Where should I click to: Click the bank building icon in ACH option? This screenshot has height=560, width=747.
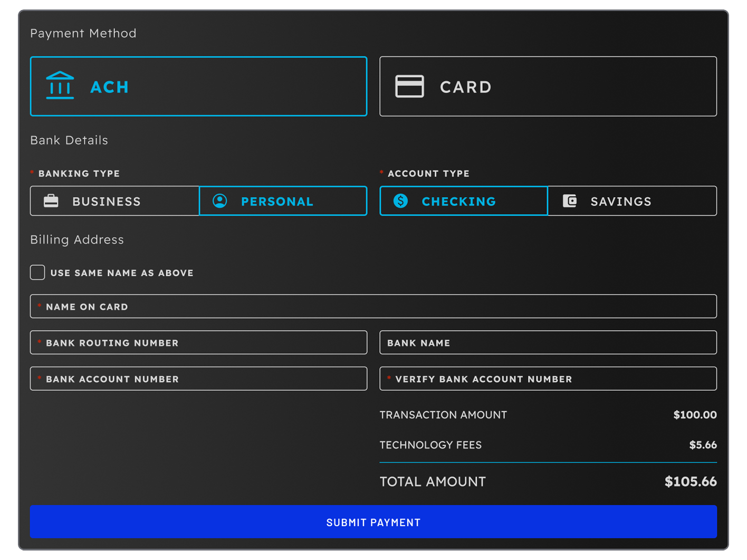[60, 85]
